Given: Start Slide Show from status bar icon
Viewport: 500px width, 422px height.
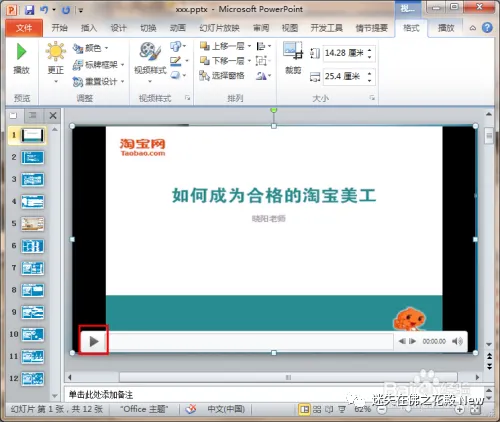Looking at the screenshot, I should click(342, 409).
